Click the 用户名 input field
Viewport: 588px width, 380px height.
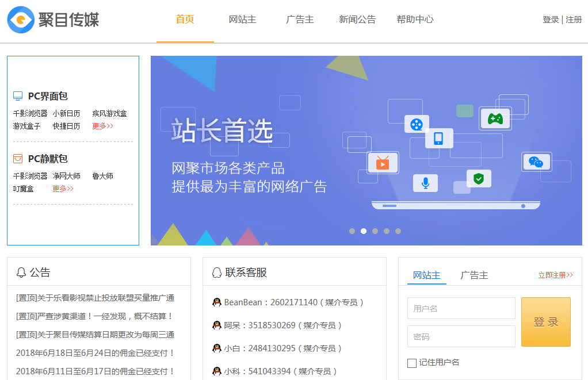tap(461, 308)
